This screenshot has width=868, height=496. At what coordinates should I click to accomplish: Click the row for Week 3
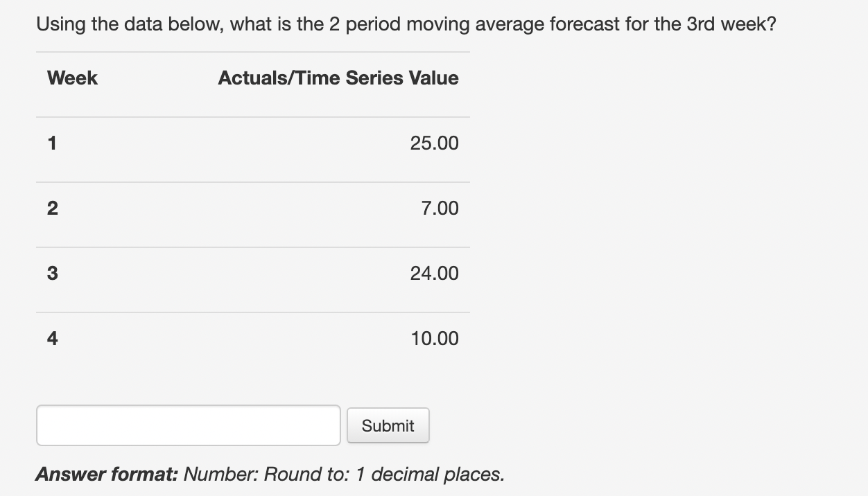click(253, 273)
